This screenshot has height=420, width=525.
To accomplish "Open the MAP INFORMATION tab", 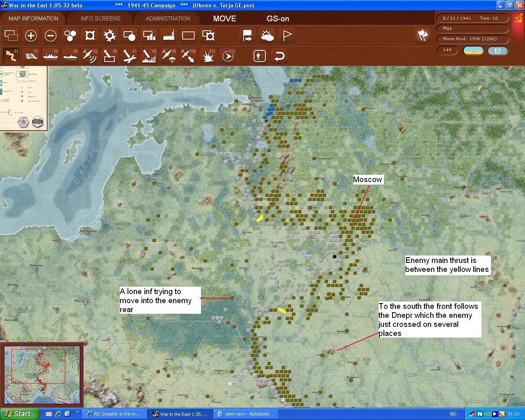I will point(33,18).
